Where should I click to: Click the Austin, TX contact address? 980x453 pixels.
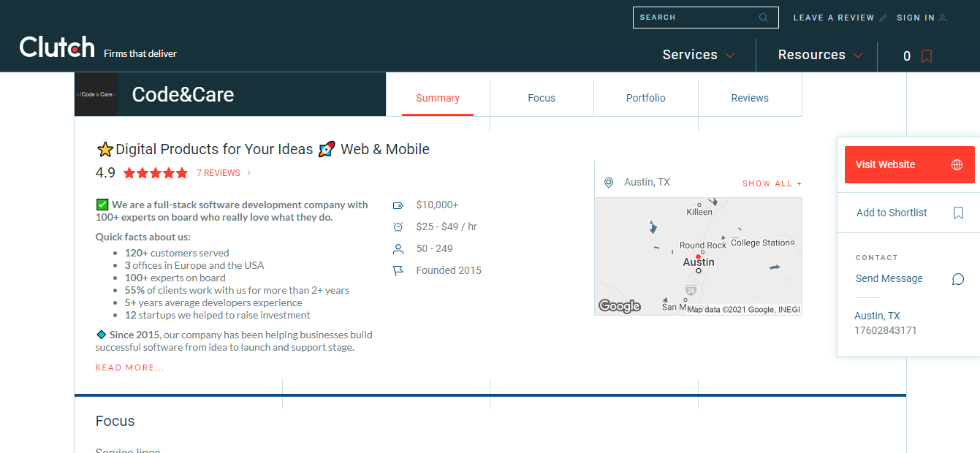tap(877, 316)
